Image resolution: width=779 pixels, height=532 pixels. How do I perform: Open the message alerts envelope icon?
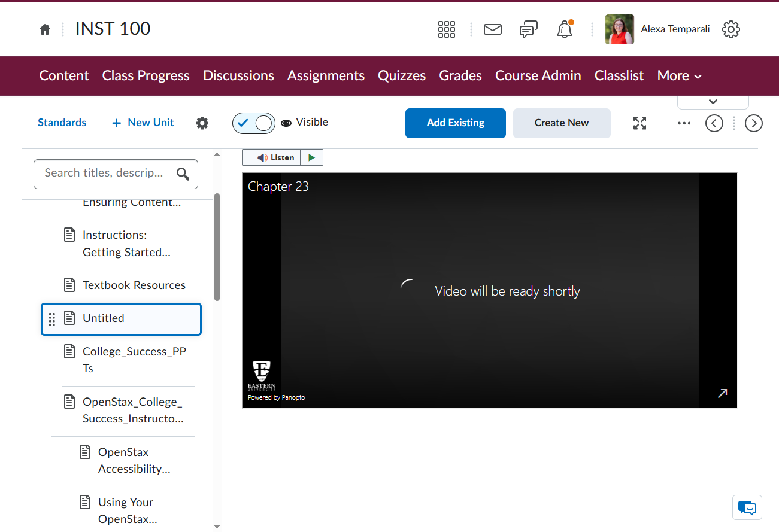click(x=493, y=29)
